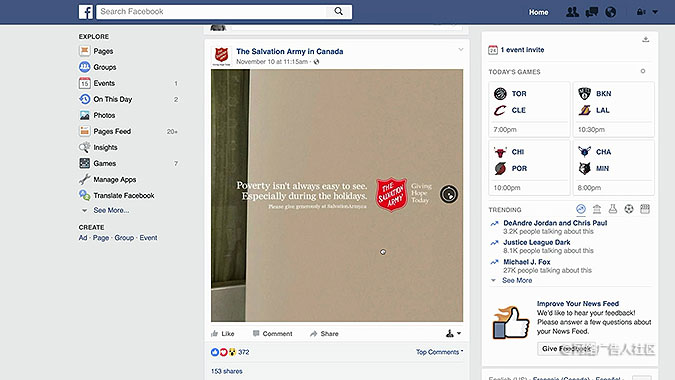
Task: Click the Translate Facebook icon
Action: 84,195
